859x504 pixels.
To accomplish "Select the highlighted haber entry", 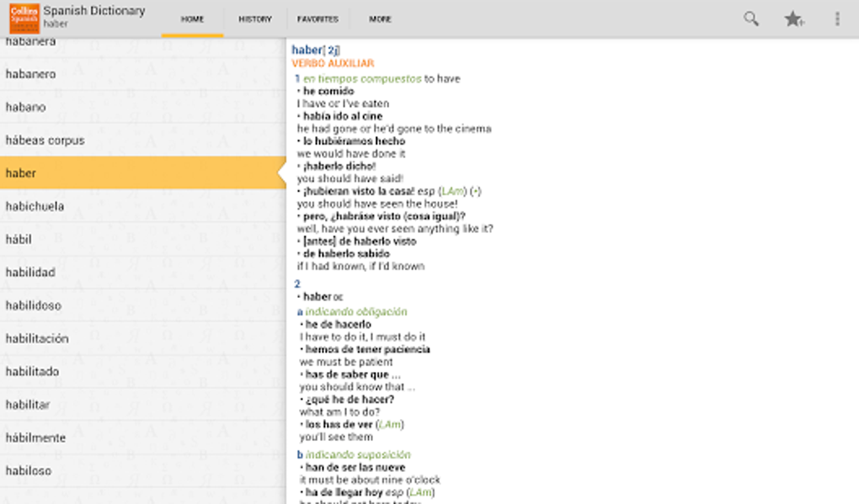I will click(20, 173).
